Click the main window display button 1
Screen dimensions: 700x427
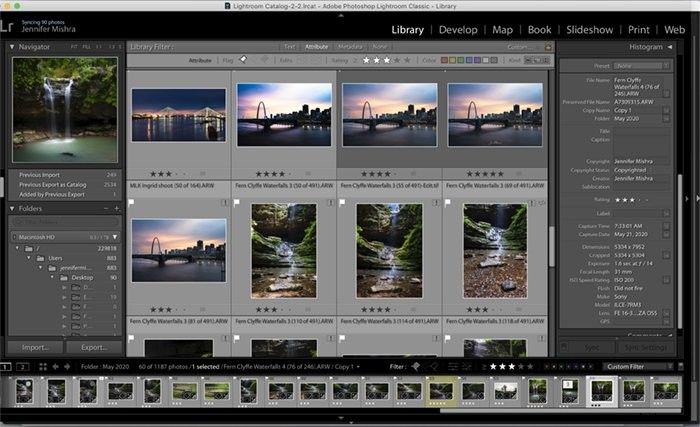point(5,367)
